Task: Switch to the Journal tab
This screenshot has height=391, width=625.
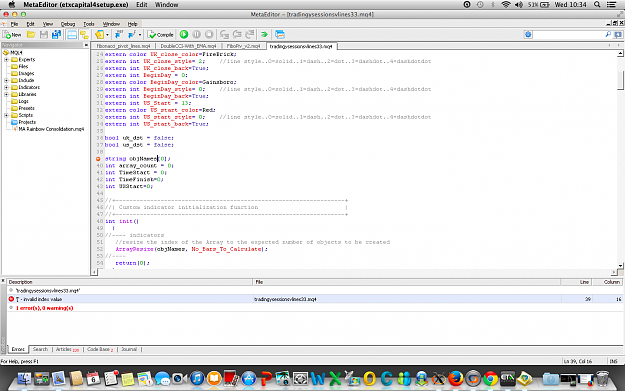Action: point(129,349)
